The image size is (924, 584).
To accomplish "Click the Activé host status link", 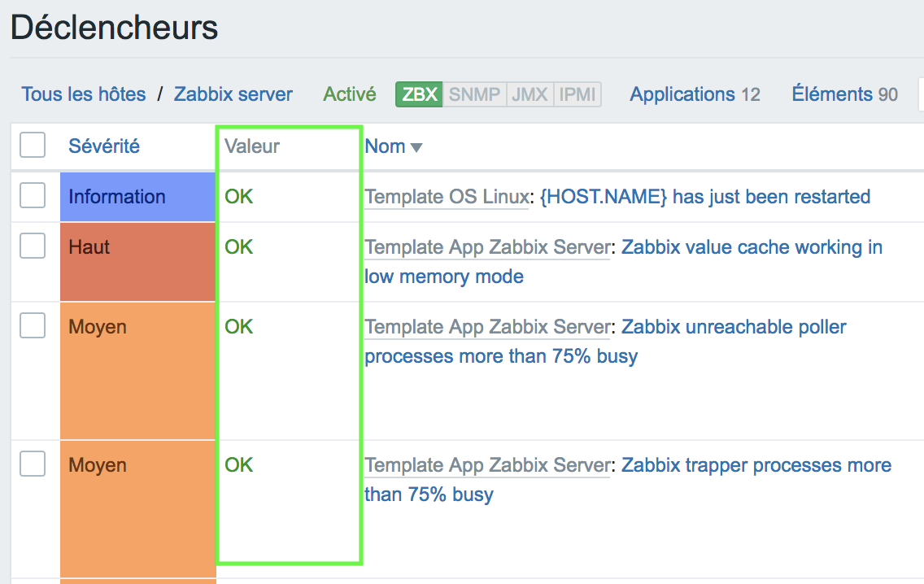I will pos(350,94).
